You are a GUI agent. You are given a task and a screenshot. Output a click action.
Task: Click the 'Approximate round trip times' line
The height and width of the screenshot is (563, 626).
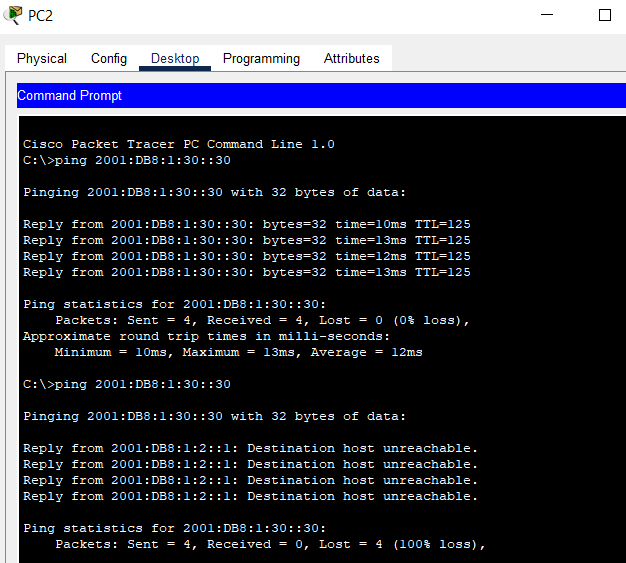coord(206,336)
